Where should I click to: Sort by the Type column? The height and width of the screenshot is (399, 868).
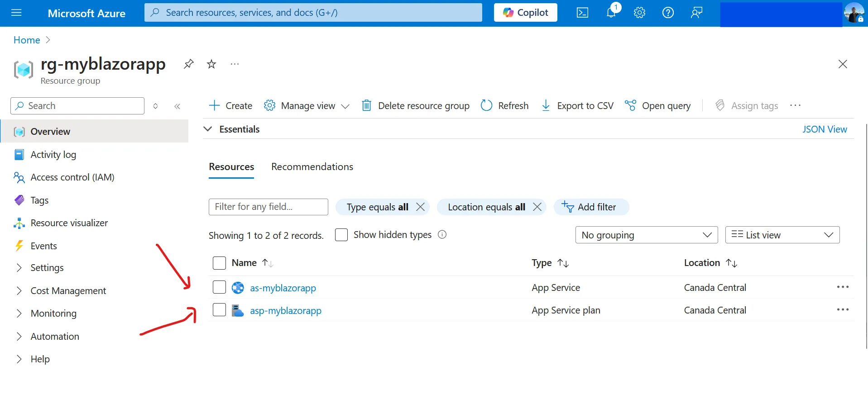[x=550, y=263]
